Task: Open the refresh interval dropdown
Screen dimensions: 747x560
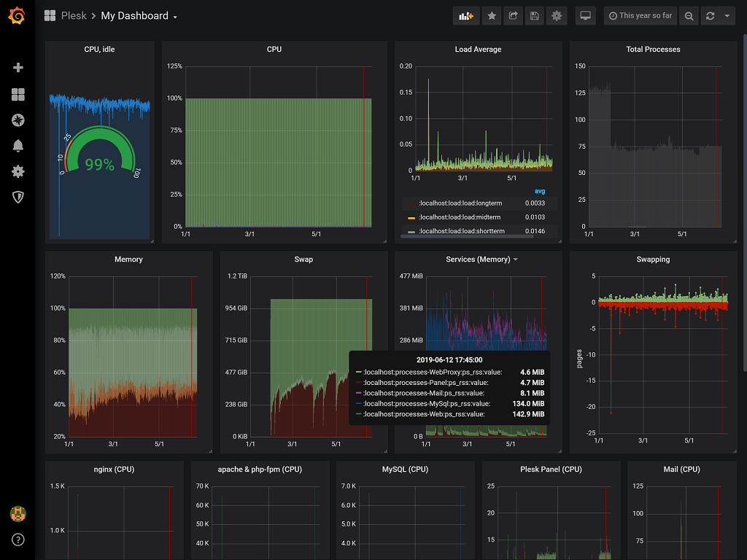Action: pos(727,15)
